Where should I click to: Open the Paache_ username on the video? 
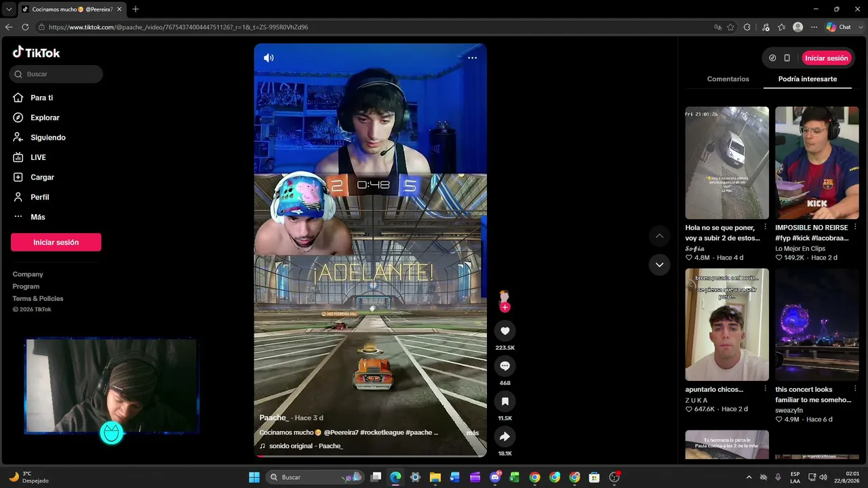pos(274,418)
